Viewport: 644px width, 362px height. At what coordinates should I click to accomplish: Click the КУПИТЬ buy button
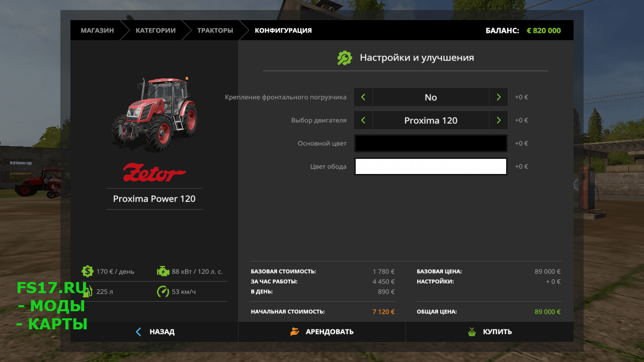pyautogui.click(x=490, y=332)
